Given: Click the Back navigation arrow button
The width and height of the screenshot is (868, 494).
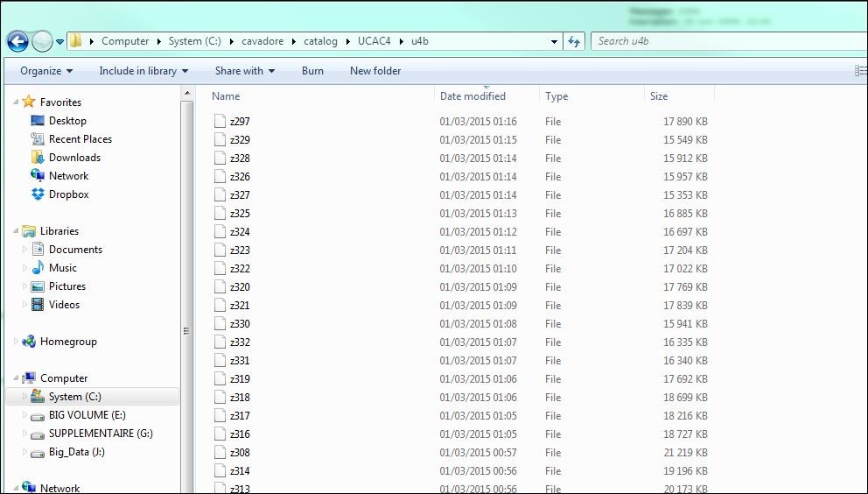Looking at the screenshot, I should [x=17, y=41].
